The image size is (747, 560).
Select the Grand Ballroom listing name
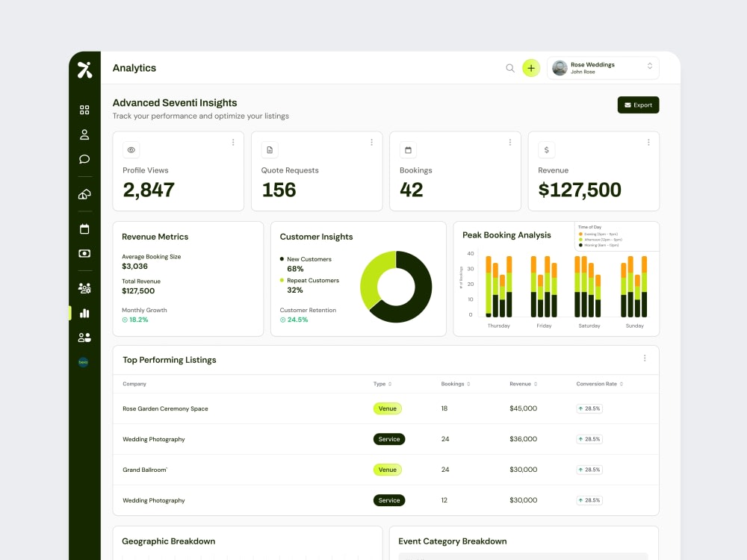145,470
